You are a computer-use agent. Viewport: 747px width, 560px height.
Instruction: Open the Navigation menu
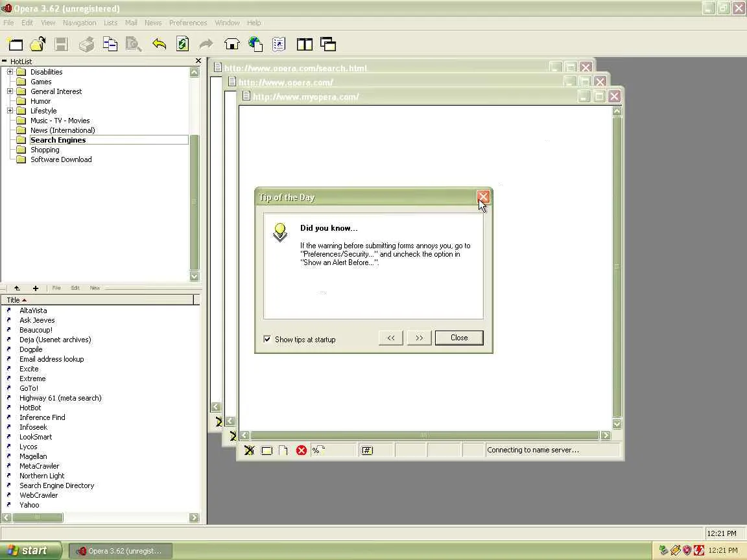click(x=79, y=23)
